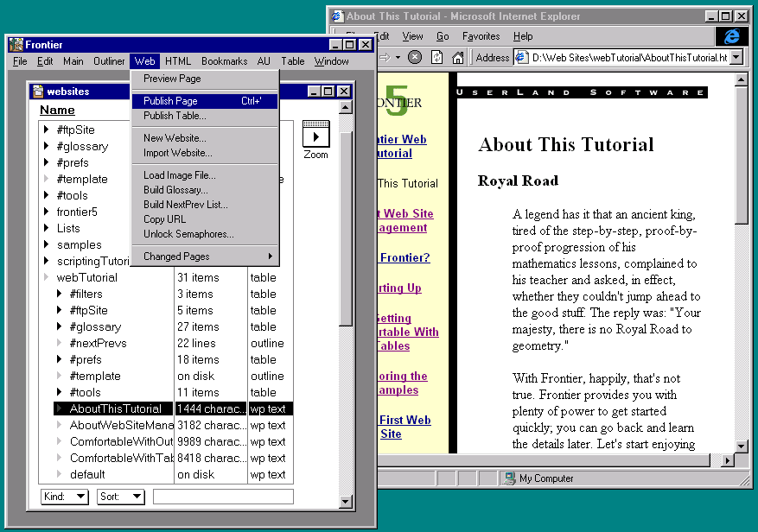Screen dimensions: 758x532
Task: Click the Stop button in Internet Explorer
Action: [x=415, y=57]
